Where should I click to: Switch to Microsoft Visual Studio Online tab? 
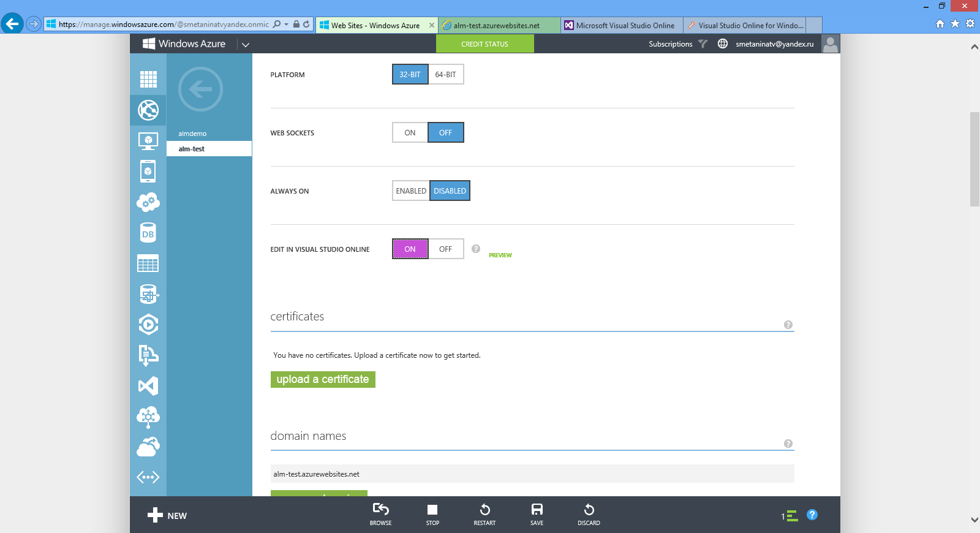[622, 25]
